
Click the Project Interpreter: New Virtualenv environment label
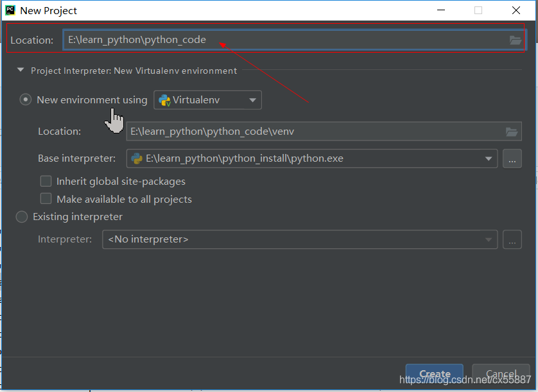(134, 71)
